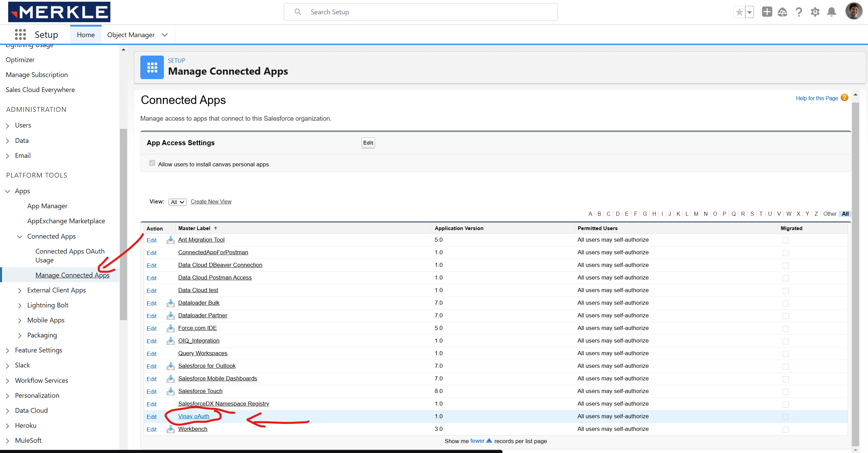Toggle Migrated checkbox for Vinay oAuth
This screenshot has width=868, height=453.
pyautogui.click(x=786, y=417)
